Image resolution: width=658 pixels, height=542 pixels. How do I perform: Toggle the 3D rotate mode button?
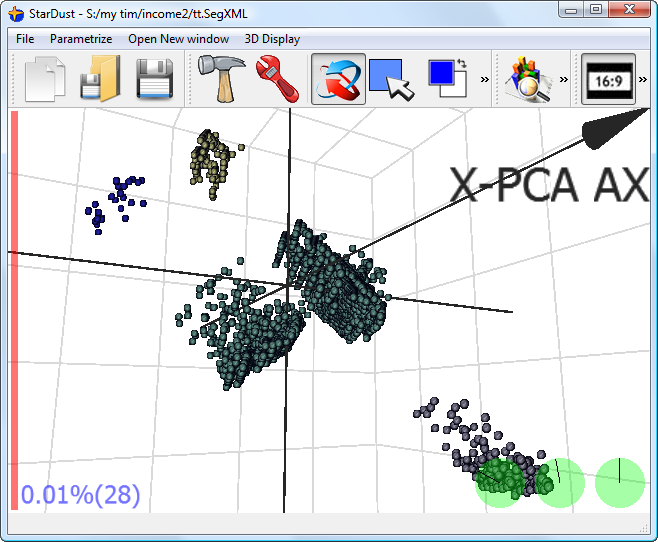pyautogui.click(x=338, y=79)
